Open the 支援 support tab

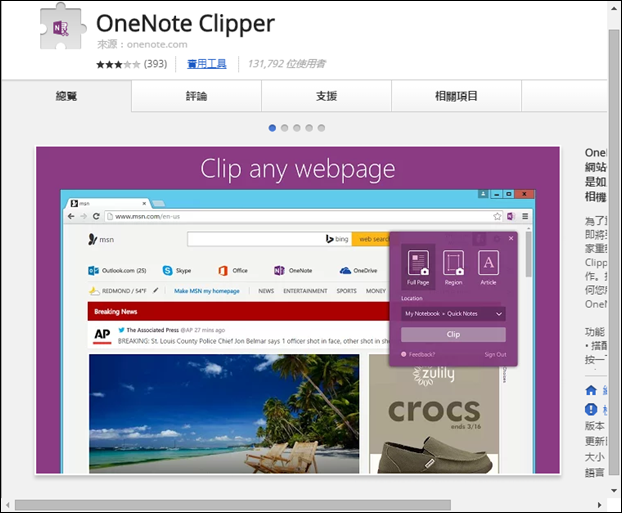326,96
